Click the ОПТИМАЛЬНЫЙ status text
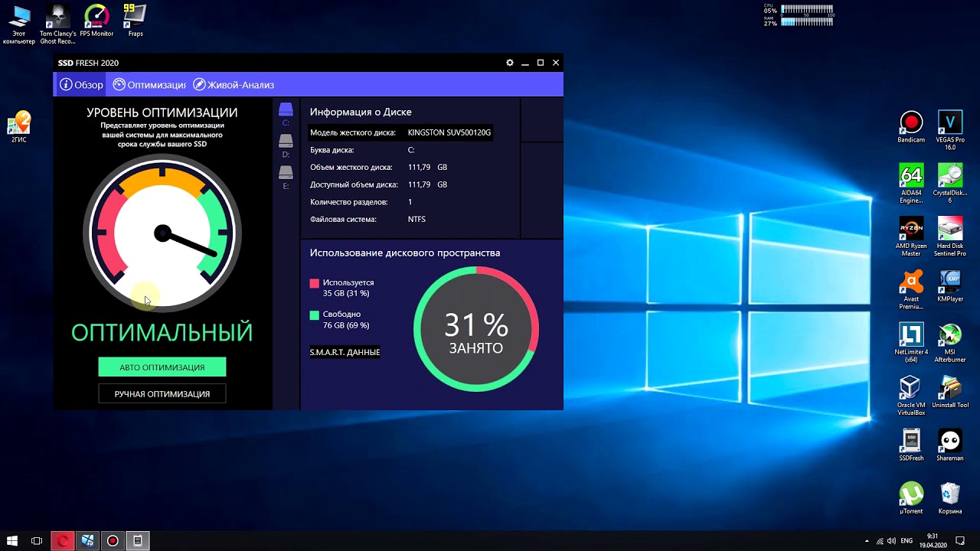980x551 pixels. point(162,332)
